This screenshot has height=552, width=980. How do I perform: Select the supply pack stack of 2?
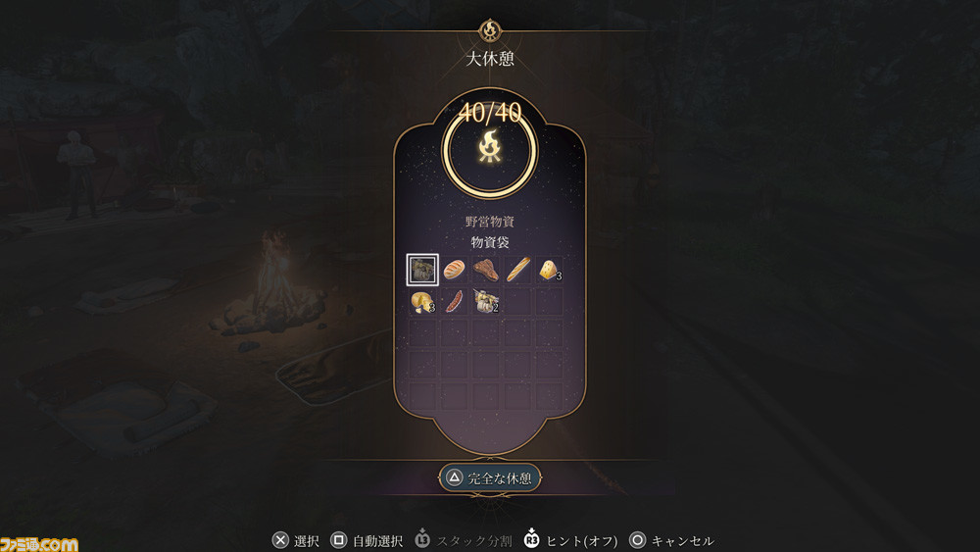click(x=486, y=302)
